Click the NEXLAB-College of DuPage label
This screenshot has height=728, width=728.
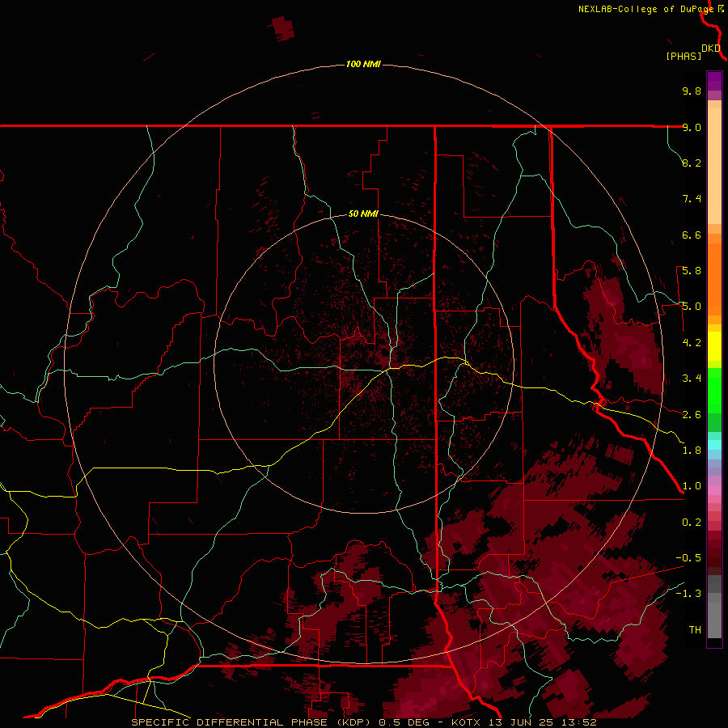tap(645, 9)
